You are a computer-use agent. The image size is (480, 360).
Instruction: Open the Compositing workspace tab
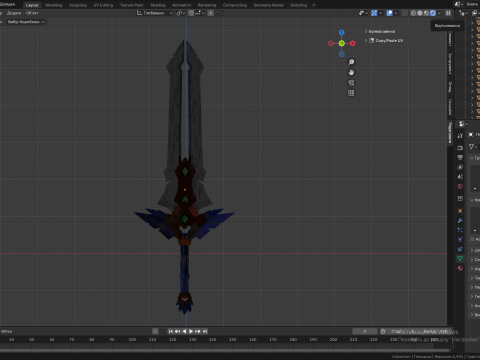pyautogui.click(x=235, y=5)
